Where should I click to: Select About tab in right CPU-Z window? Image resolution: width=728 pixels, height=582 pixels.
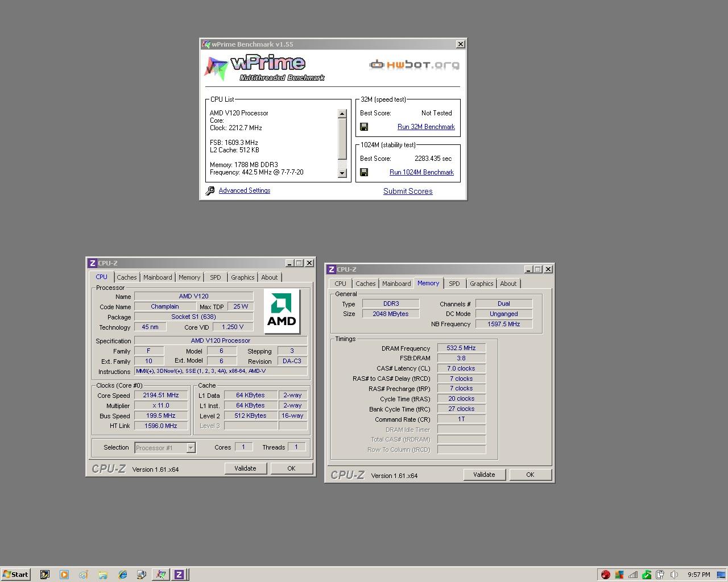[508, 284]
